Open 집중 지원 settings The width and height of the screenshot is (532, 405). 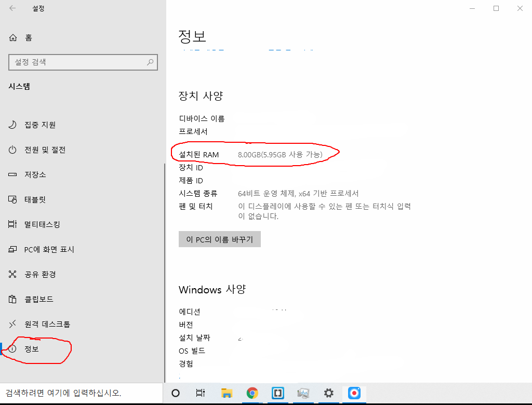tap(39, 125)
